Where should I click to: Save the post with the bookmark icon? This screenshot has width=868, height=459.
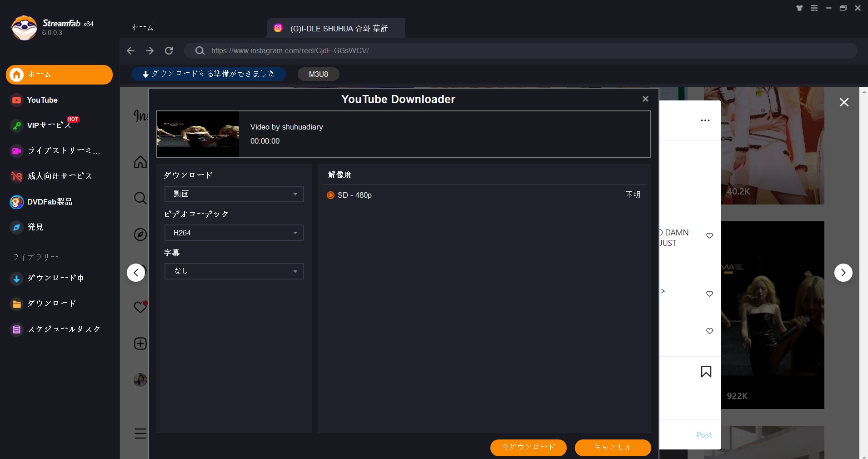[x=706, y=372]
